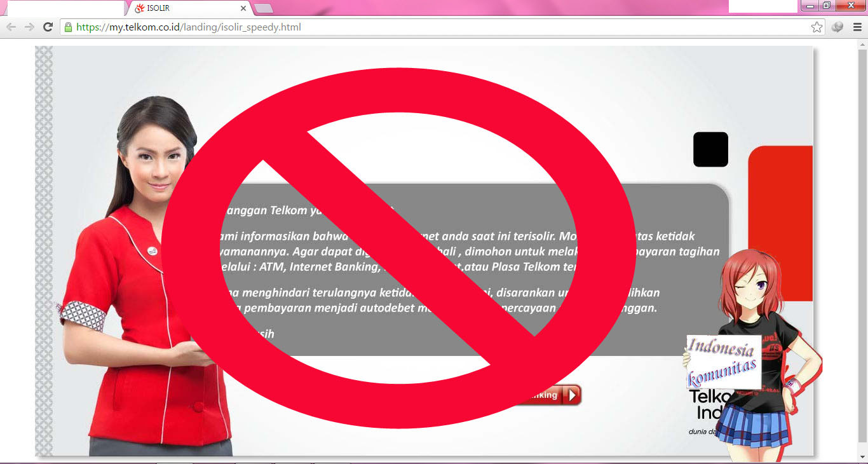Go back to the previous page

coord(11,27)
